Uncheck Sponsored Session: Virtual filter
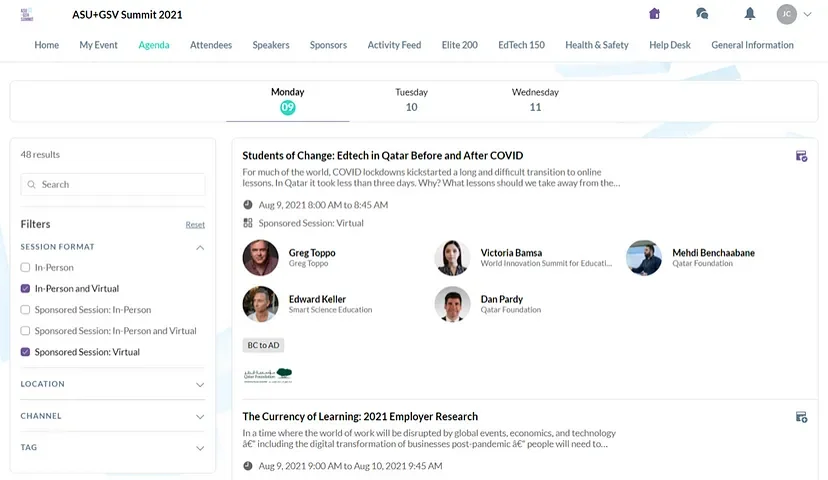 [26, 352]
